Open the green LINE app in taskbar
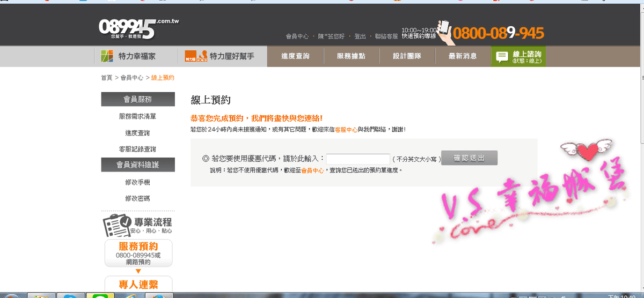 [99, 296]
